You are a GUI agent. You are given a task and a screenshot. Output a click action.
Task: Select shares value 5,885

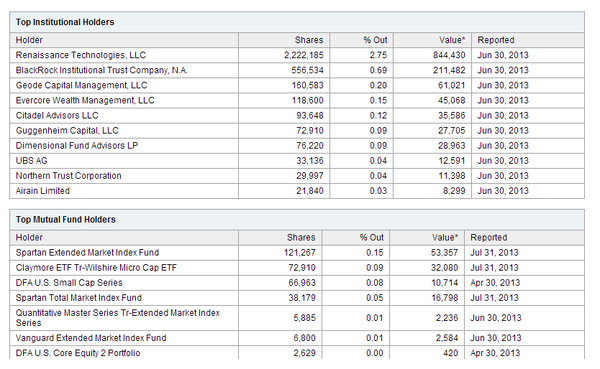tap(305, 318)
